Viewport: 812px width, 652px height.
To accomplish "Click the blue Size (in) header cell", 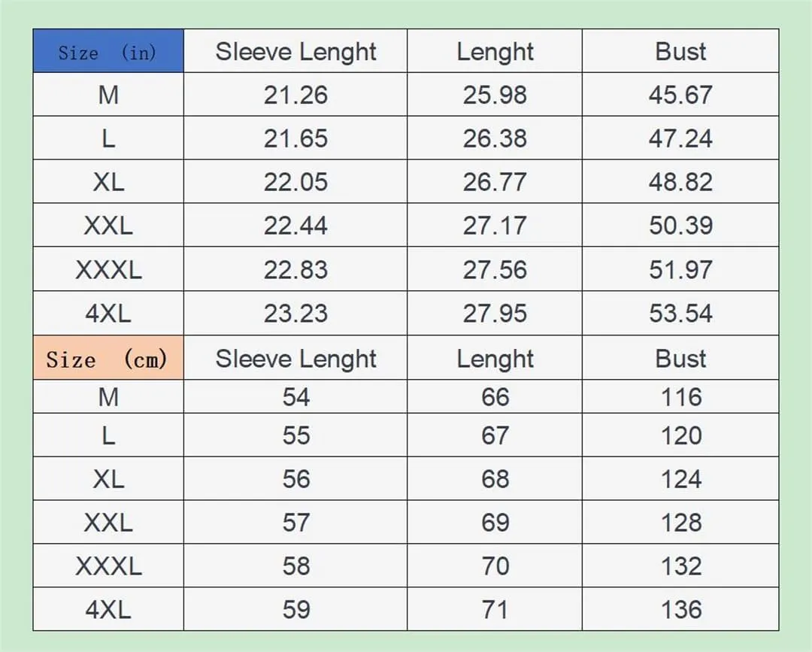I will pos(108,50).
